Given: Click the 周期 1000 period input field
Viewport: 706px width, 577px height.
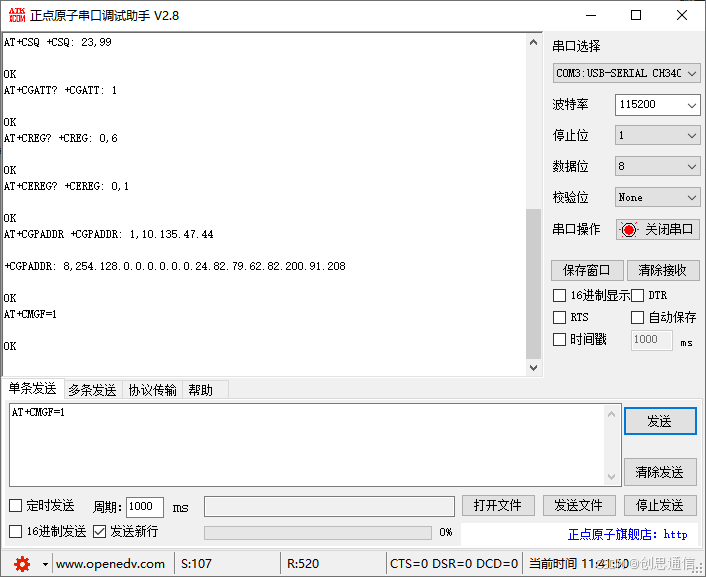Looking at the screenshot, I should click(x=145, y=507).
